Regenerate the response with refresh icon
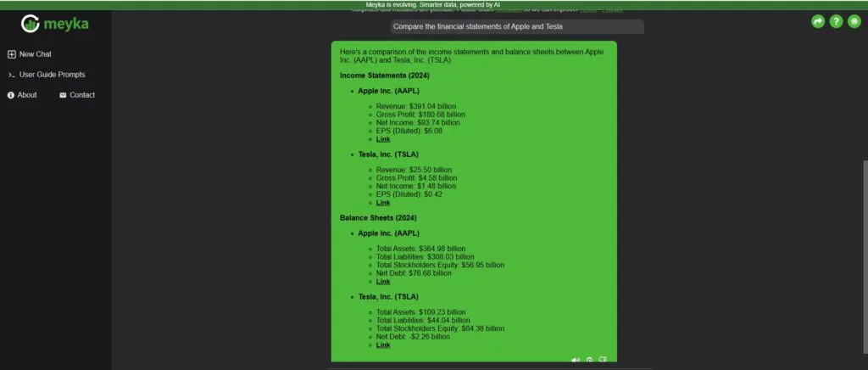This screenshot has height=370, width=868. coord(589,360)
